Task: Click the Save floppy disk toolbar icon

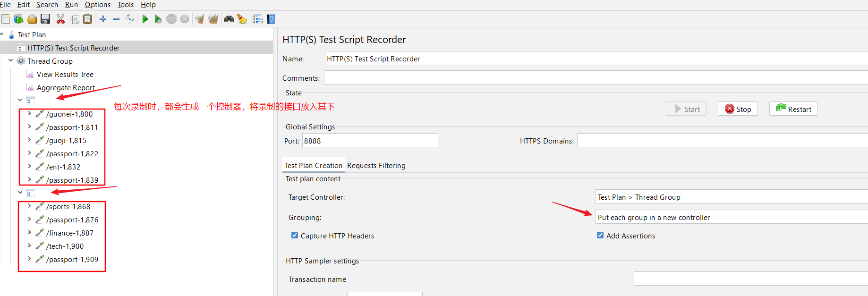Action: tap(45, 19)
